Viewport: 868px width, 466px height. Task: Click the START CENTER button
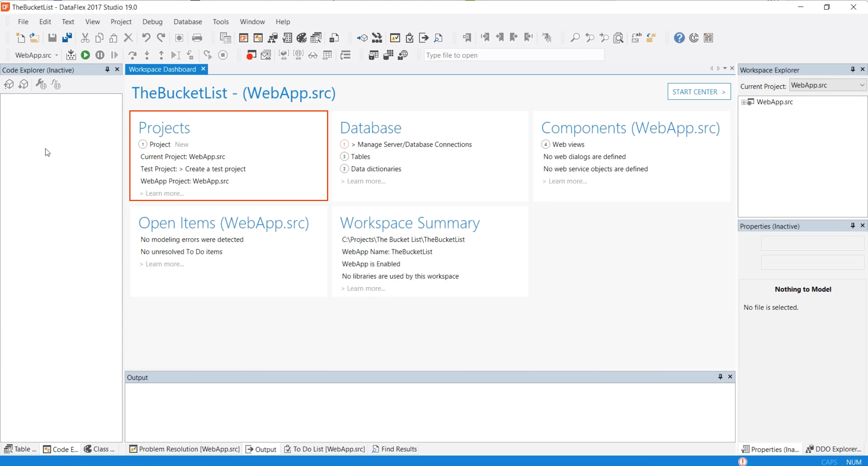pos(699,92)
